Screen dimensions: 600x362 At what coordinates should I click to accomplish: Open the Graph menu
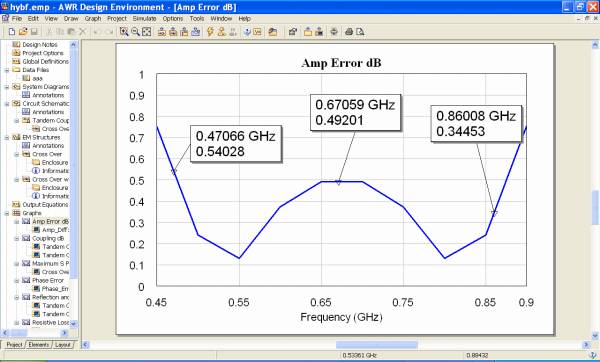point(93,18)
